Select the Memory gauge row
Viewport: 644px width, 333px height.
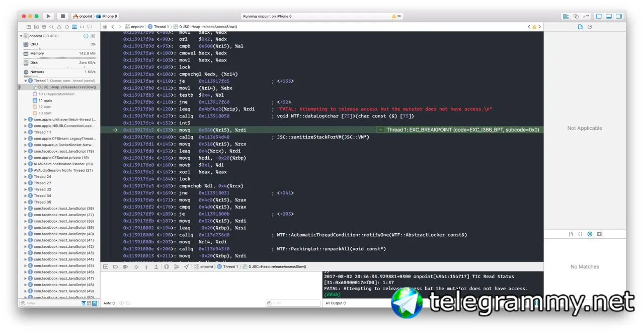point(59,53)
